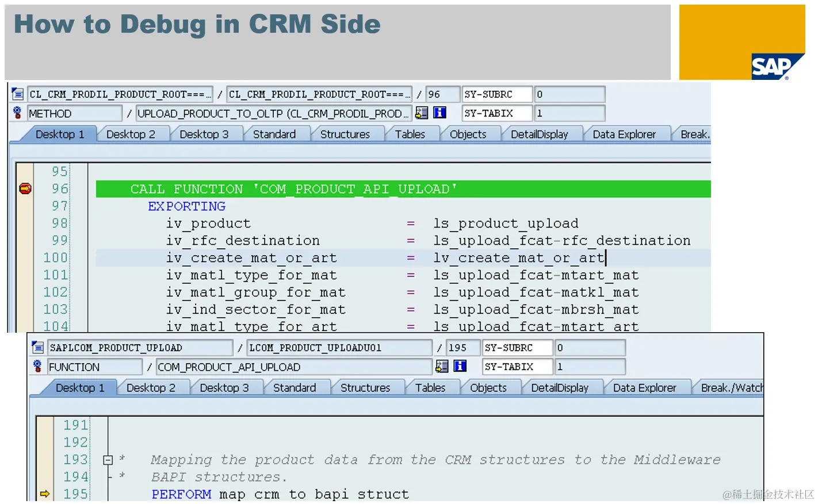Screen dimensions: 818x504
Task: Open Standard tab in upper debugger
Action: (274, 134)
